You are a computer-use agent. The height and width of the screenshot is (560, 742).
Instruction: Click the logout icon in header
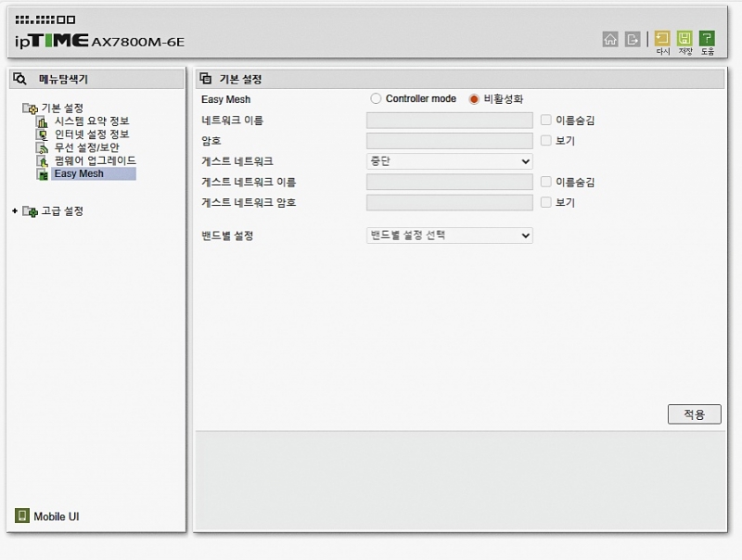click(x=633, y=39)
